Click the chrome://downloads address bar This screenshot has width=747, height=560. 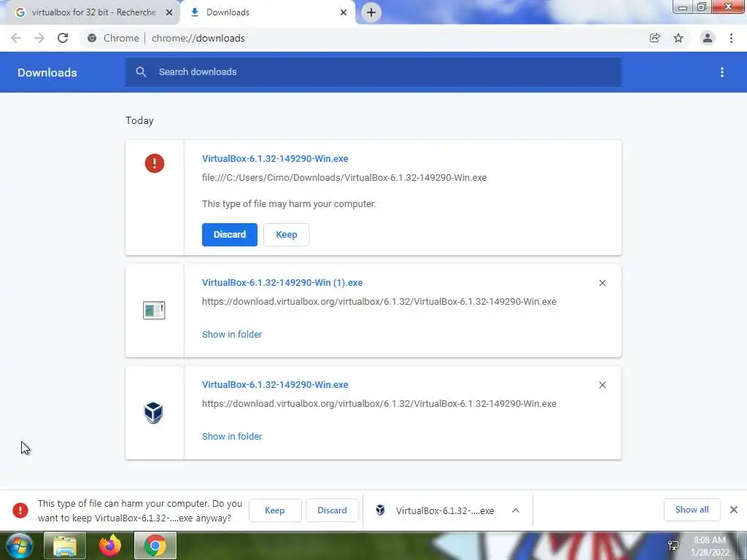tap(198, 38)
